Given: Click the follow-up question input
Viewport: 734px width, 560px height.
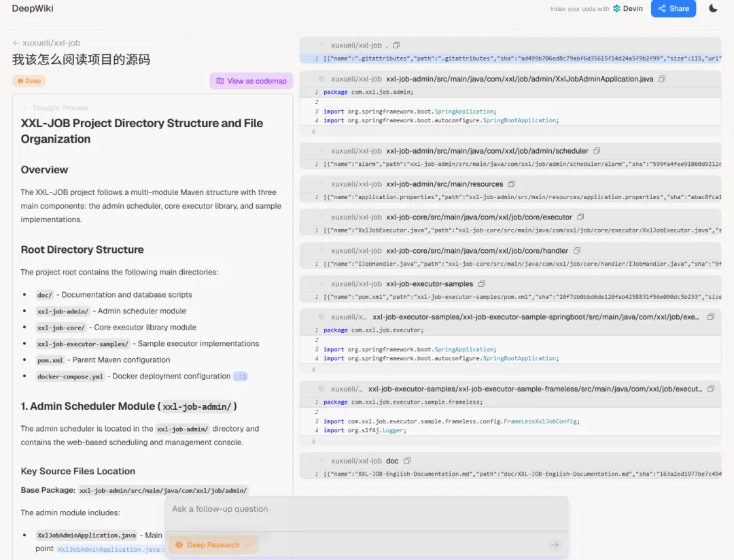Looking at the screenshot, I should point(366,509).
